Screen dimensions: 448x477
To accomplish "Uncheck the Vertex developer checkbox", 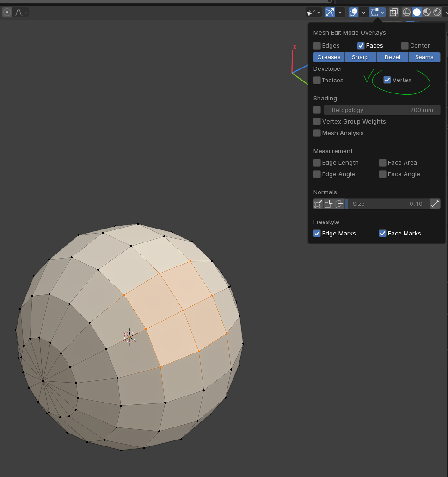I will 387,80.
